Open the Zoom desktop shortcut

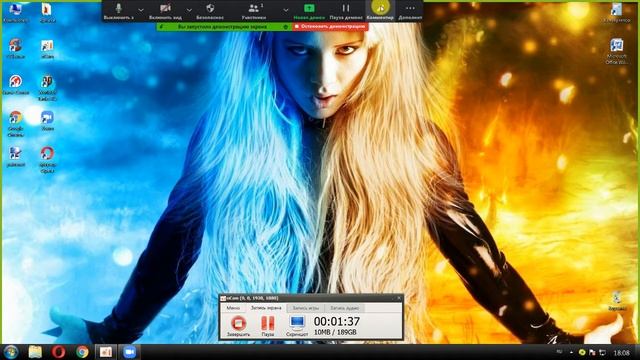point(47,120)
